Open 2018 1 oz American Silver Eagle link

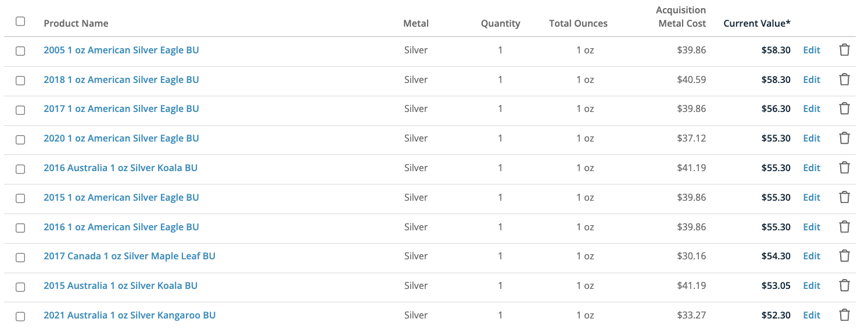(121, 79)
